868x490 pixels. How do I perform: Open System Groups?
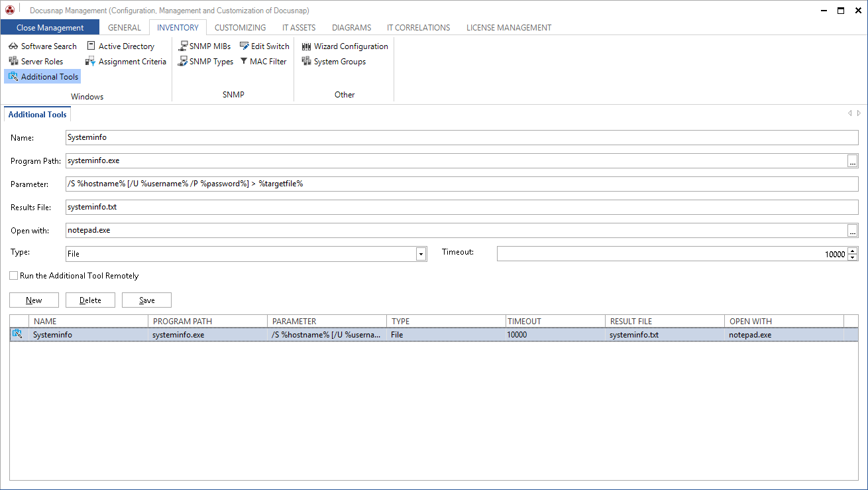(333, 62)
